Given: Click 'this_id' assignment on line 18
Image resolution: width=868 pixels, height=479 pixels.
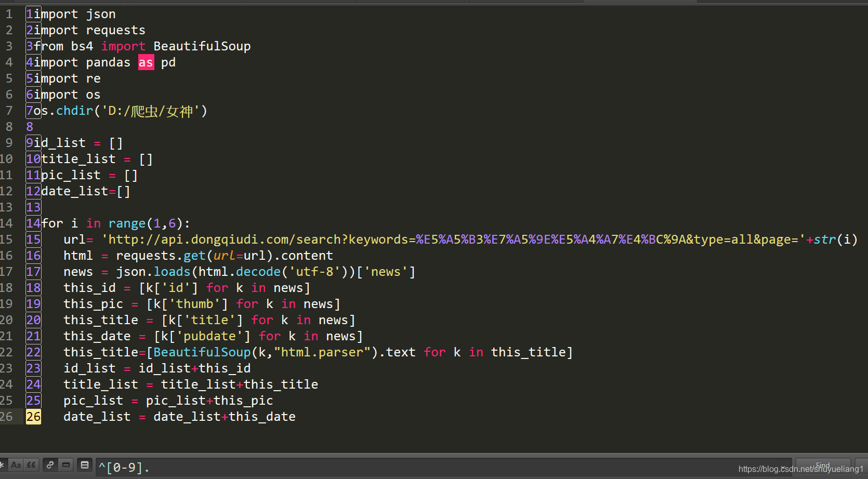Looking at the screenshot, I should click(x=89, y=288).
